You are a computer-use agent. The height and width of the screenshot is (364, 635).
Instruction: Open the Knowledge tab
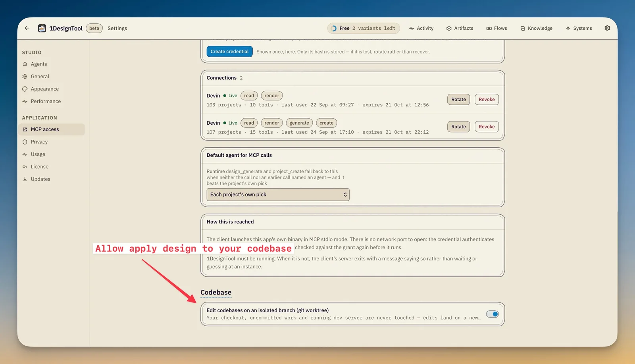click(537, 29)
